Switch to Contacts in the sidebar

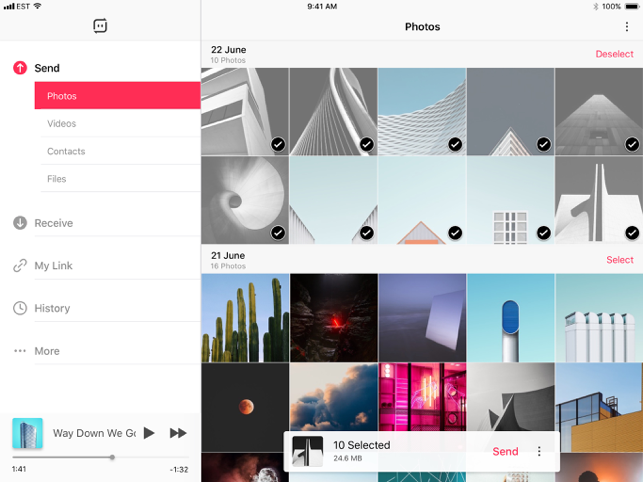[x=121, y=151]
